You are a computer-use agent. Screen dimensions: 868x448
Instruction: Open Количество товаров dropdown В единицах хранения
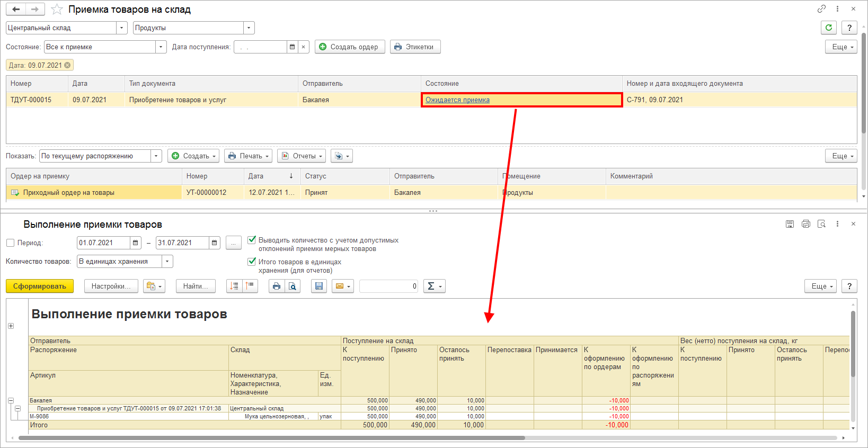click(167, 261)
